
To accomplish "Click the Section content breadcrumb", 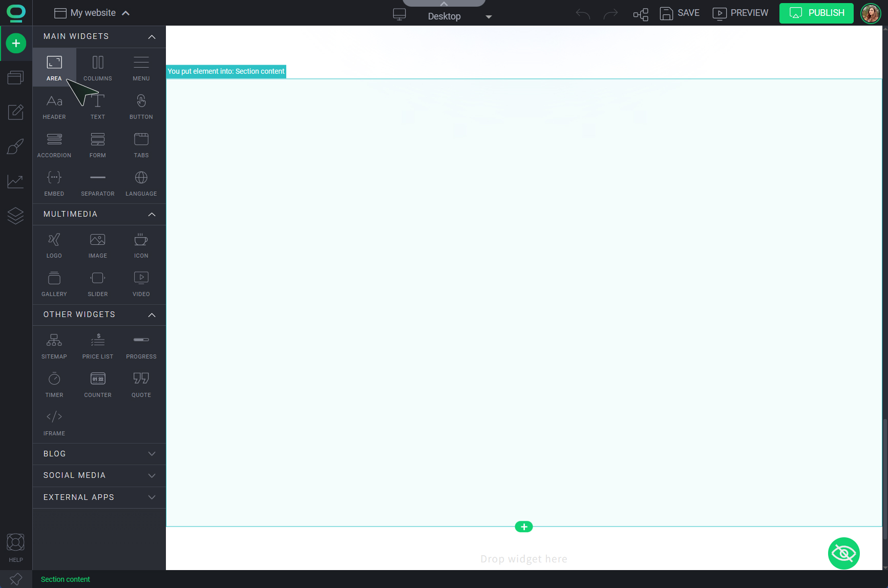I will pos(66,579).
